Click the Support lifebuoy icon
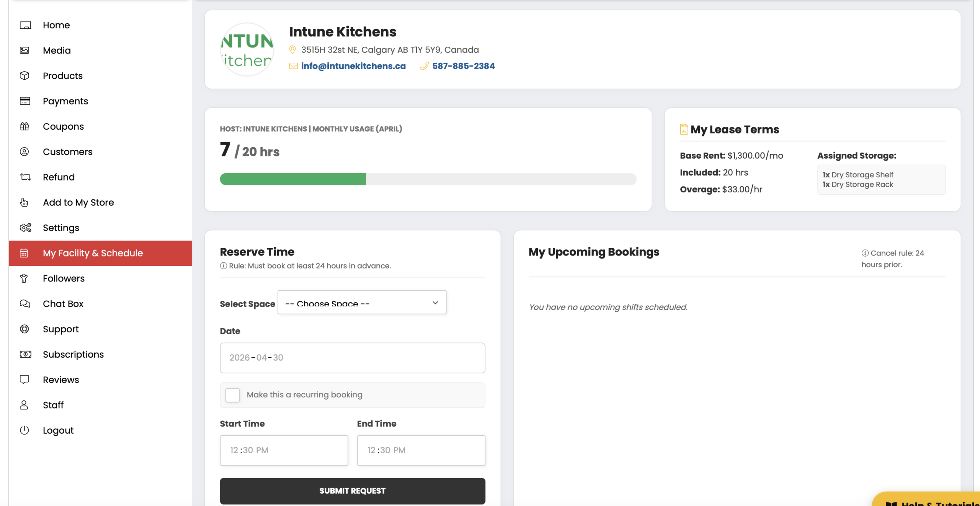 (24, 329)
